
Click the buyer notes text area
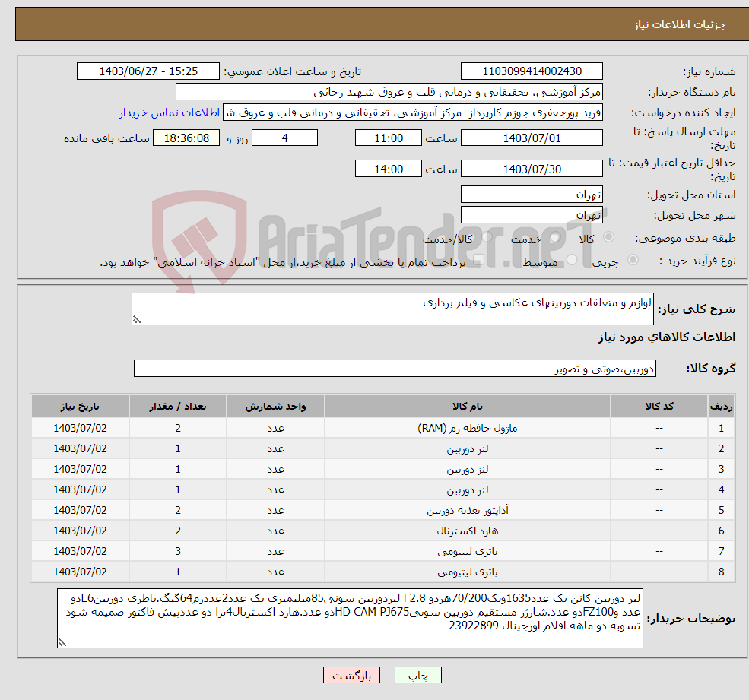pos(350,619)
